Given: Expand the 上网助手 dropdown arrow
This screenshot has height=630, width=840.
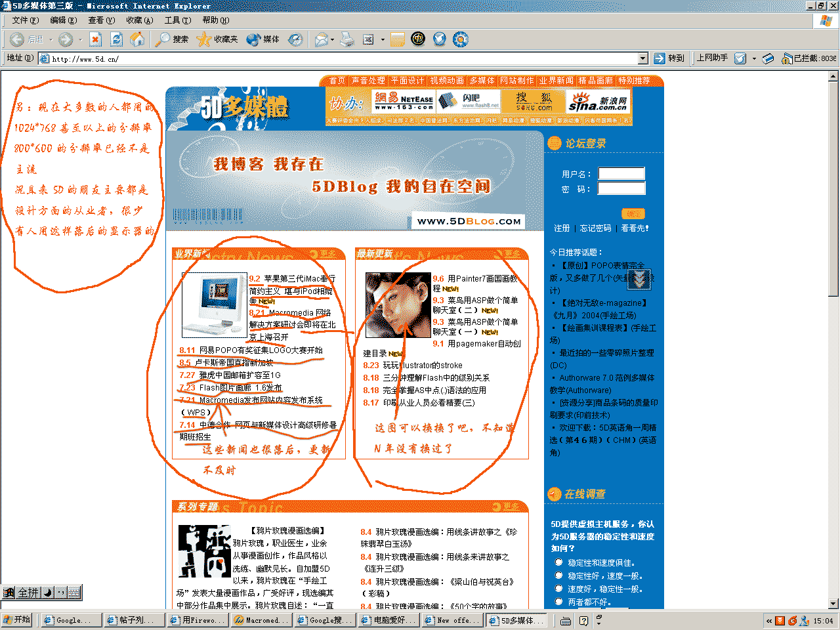Looking at the screenshot, I should [754, 58].
